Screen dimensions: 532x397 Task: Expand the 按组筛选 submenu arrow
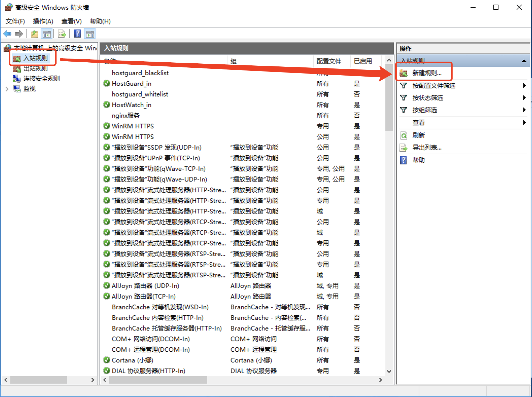click(524, 110)
